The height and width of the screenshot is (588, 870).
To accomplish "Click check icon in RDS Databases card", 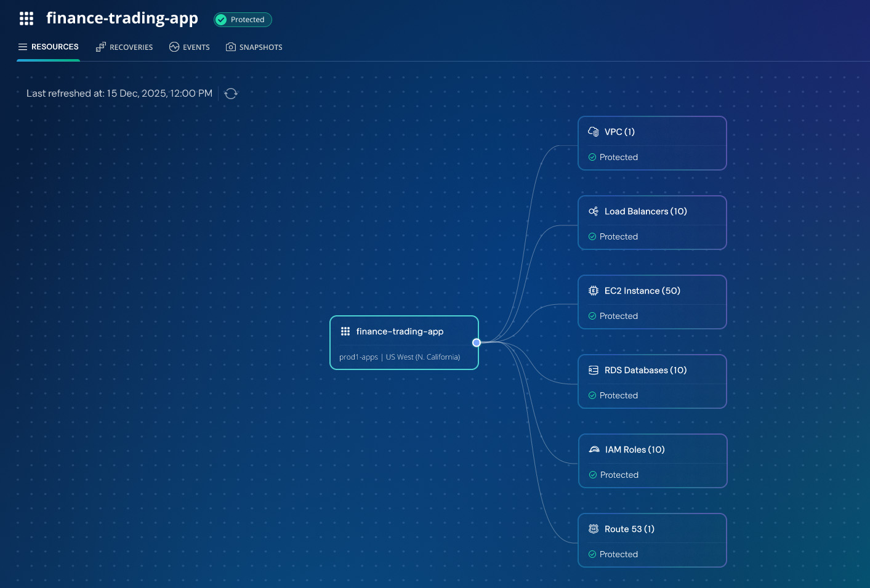I will coord(592,395).
